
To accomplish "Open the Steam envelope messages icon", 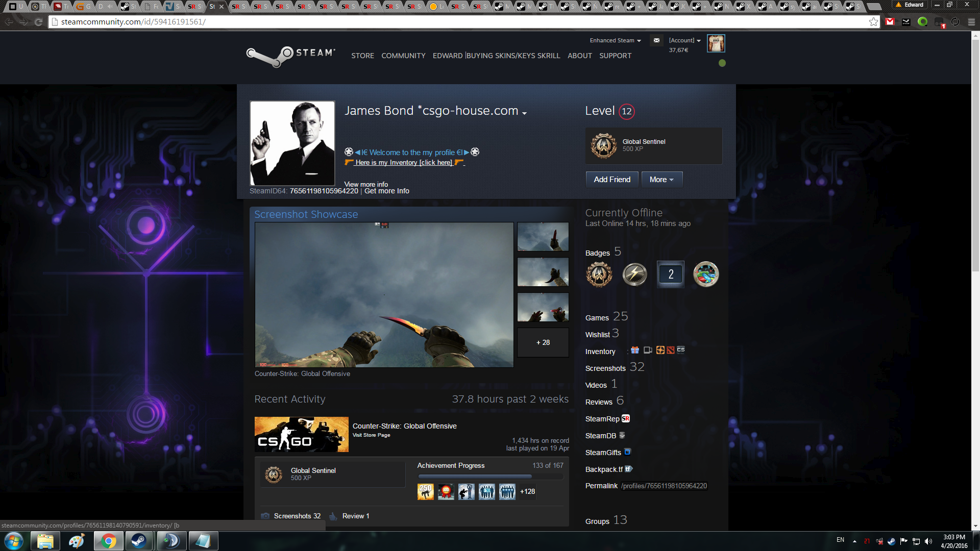I will [656, 40].
